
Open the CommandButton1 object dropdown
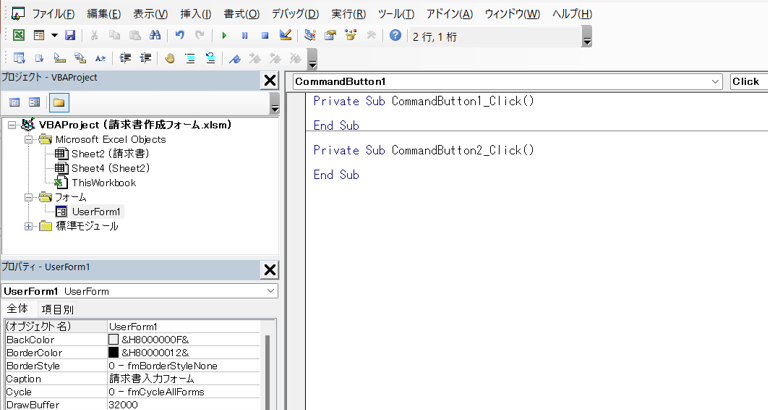[714, 81]
